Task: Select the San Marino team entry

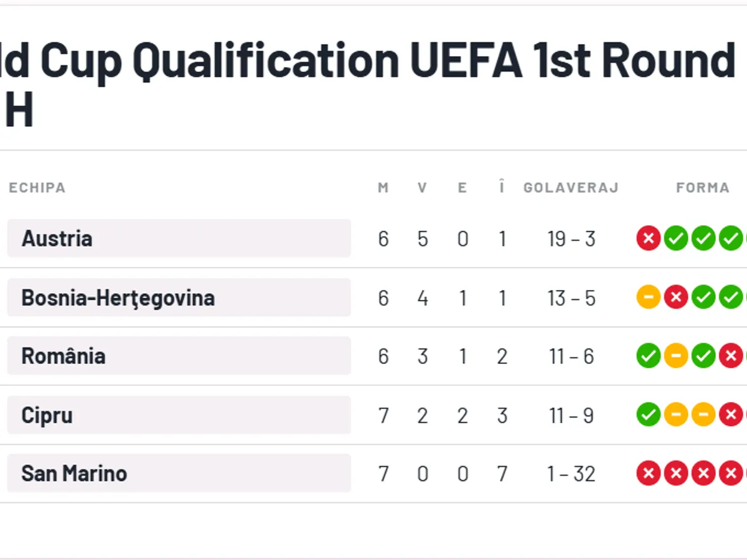Action: point(179,474)
